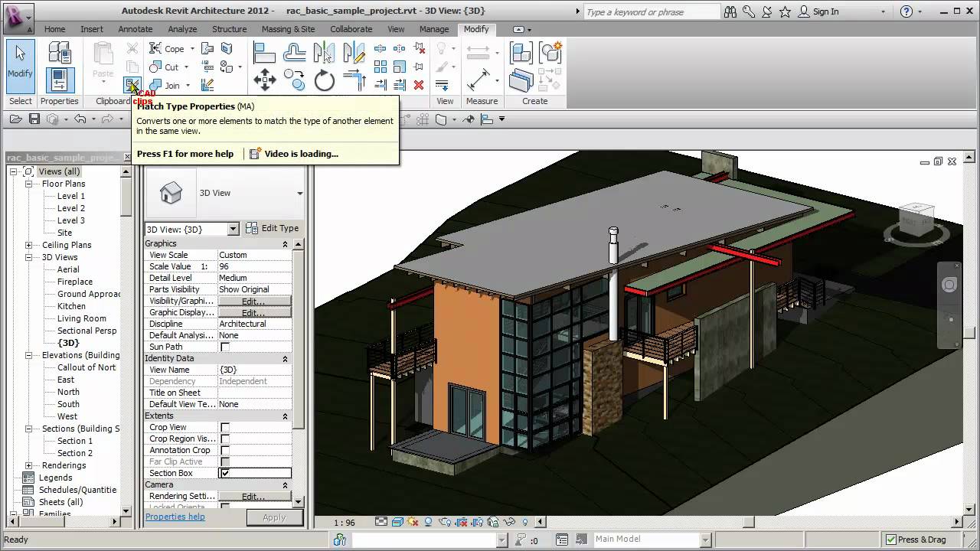Viewport: 980px width, 551px height.
Task: Click the Delete tool with the red X
Action: click(419, 85)
